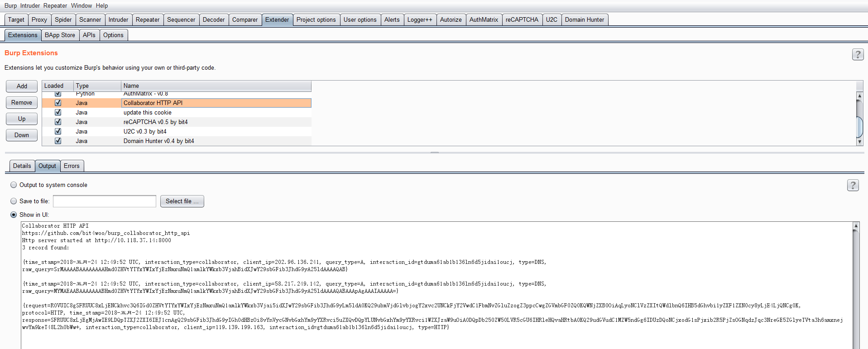This screenshot has height=349, width=868.
Task: Click the Select file ... button
Action: (x=182, y=201)
